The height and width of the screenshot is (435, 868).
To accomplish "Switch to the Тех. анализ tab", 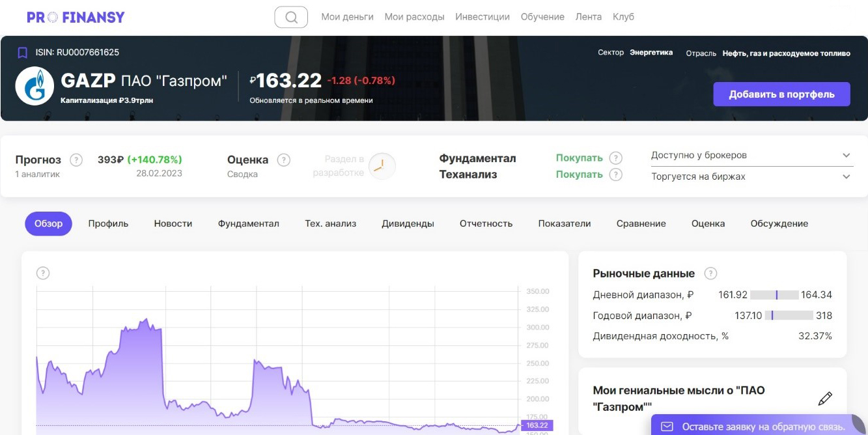I will point(331,223).
